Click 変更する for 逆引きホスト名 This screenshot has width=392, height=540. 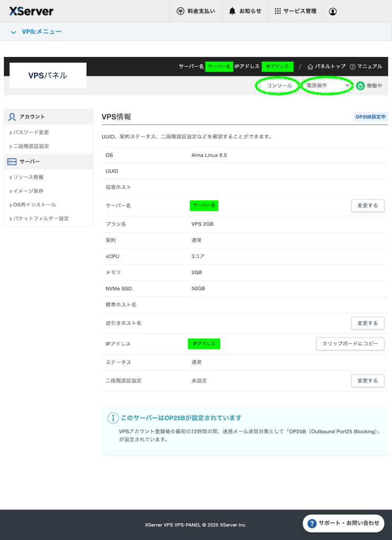coord(367,323)
